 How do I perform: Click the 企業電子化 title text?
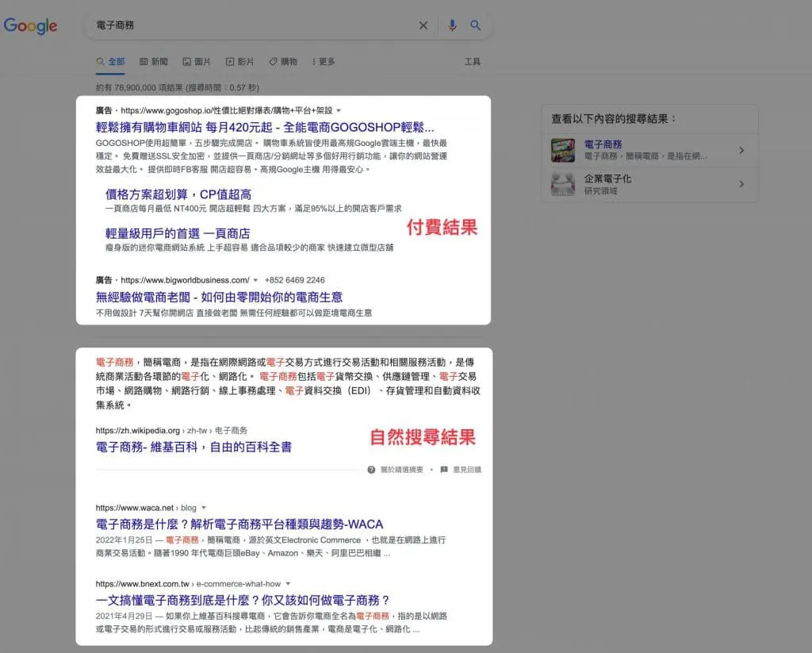pos(607,179)
